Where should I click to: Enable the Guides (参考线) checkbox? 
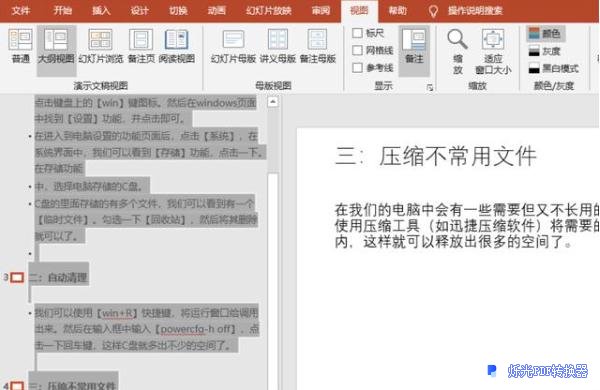[357, 68]
